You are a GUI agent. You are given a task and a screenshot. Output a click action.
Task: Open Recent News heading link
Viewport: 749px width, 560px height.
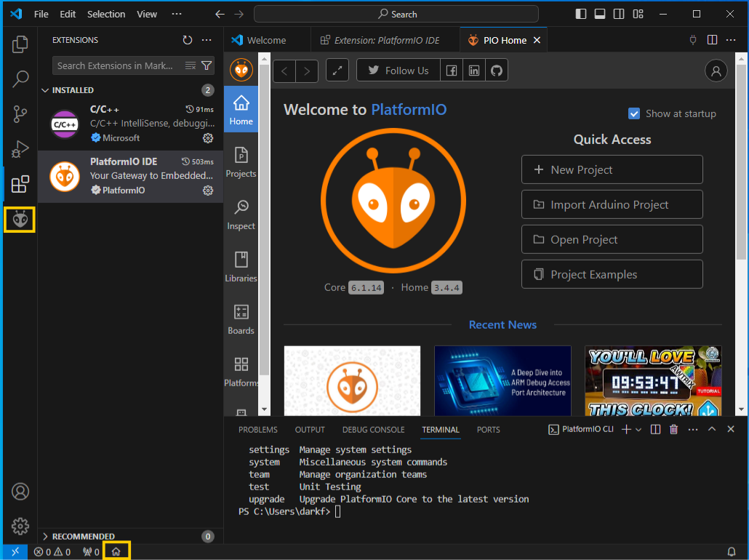(502, 325)
